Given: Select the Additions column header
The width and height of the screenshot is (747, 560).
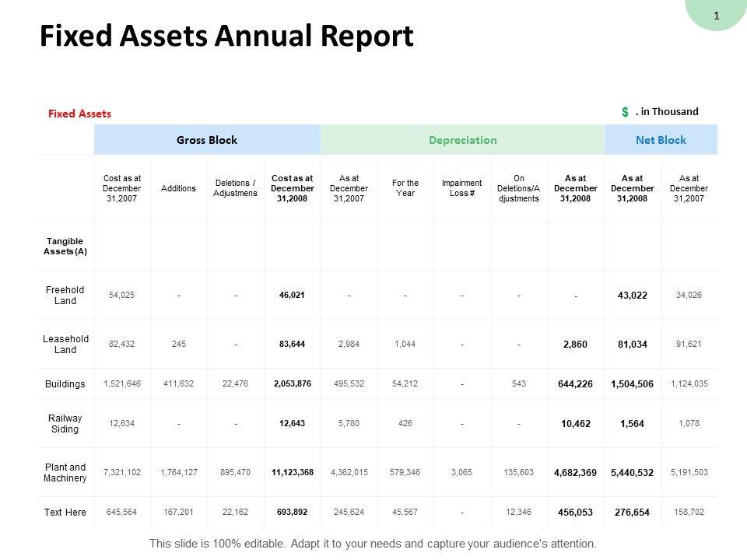Looking at the screenshot, I should (x=178, y=188).
